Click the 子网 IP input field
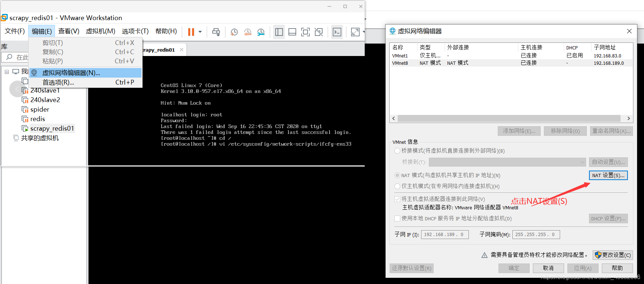This screenshot has width=644, height=284. point(445,235)
